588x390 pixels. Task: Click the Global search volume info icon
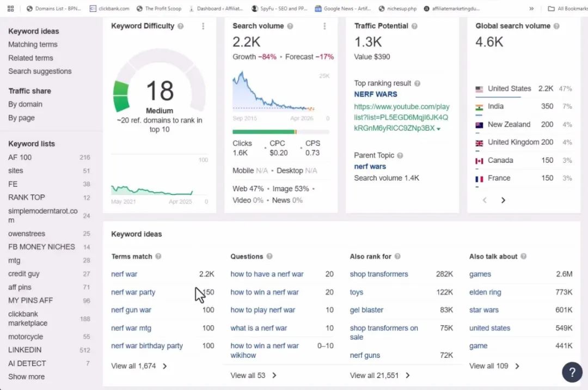[556, 26]
